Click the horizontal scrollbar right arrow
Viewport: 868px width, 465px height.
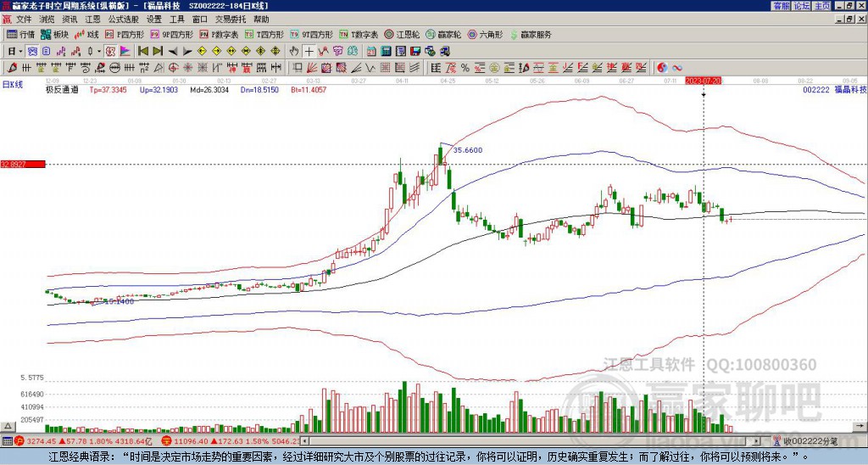(x=757, y=441)
